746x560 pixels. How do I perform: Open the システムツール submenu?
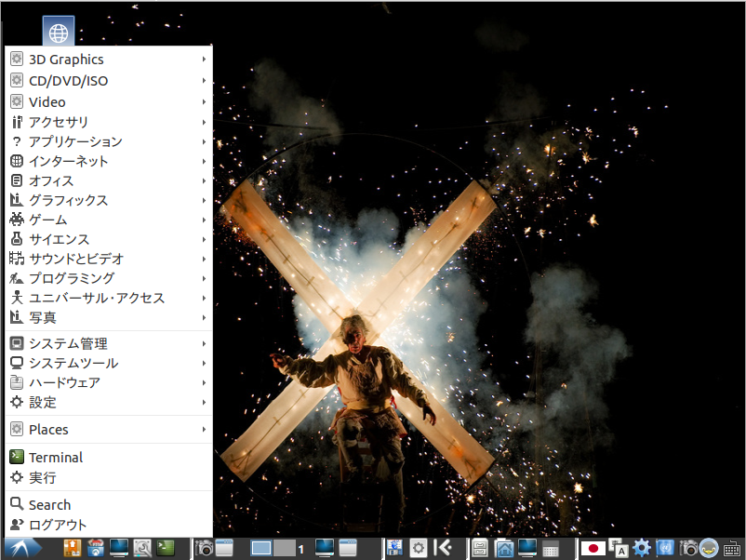coord(109,363)
